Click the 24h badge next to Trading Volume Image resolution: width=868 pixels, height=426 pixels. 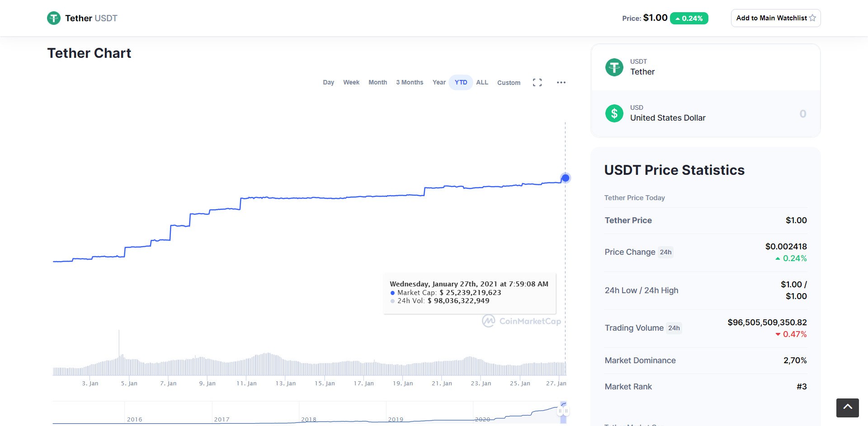(x=674, y=328)
